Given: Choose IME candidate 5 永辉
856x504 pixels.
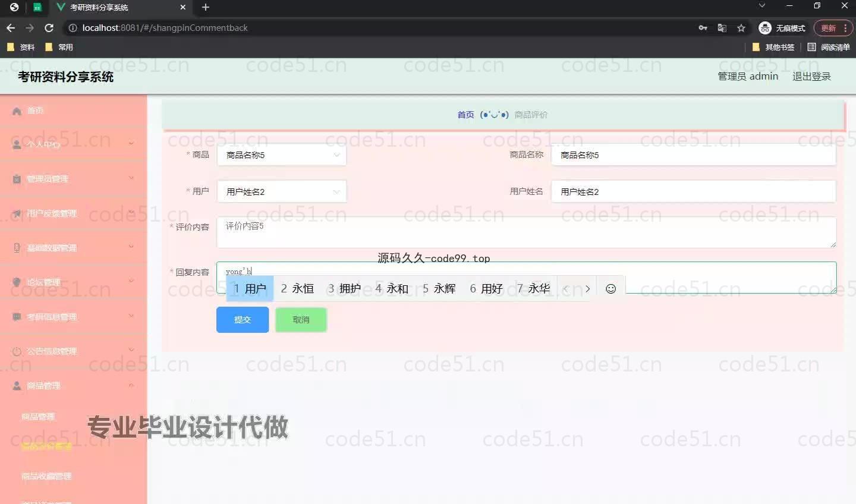Looking at the screenshot, I should pyautogui.click(x=439, y=289).
